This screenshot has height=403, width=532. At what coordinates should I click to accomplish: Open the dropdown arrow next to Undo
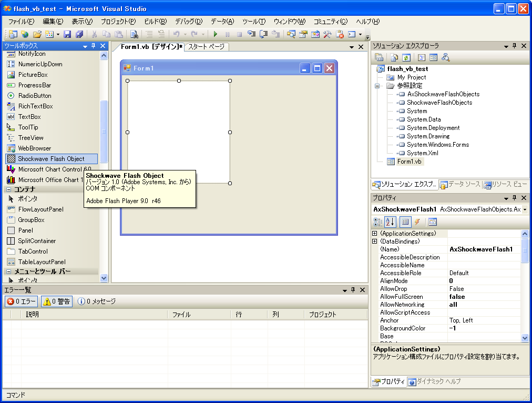point(185,34)
